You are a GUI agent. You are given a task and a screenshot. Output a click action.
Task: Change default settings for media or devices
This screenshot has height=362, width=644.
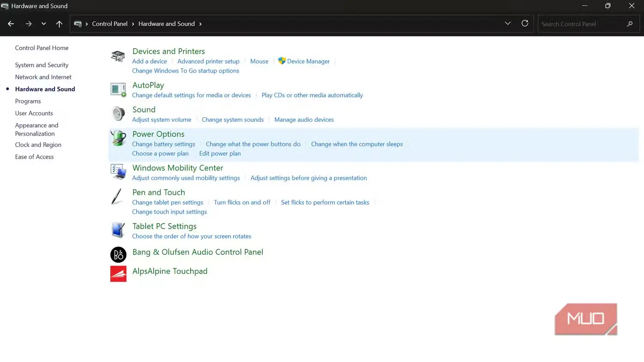pos(191,95)
